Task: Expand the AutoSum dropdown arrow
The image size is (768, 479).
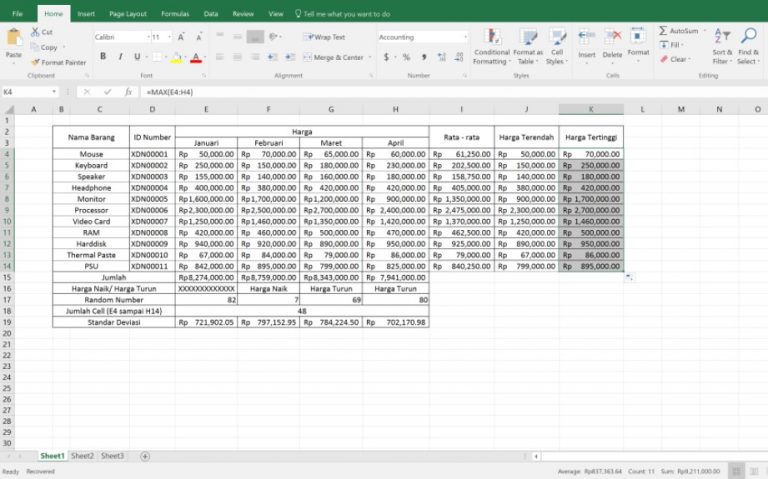Action: click(x=705, y=31)
